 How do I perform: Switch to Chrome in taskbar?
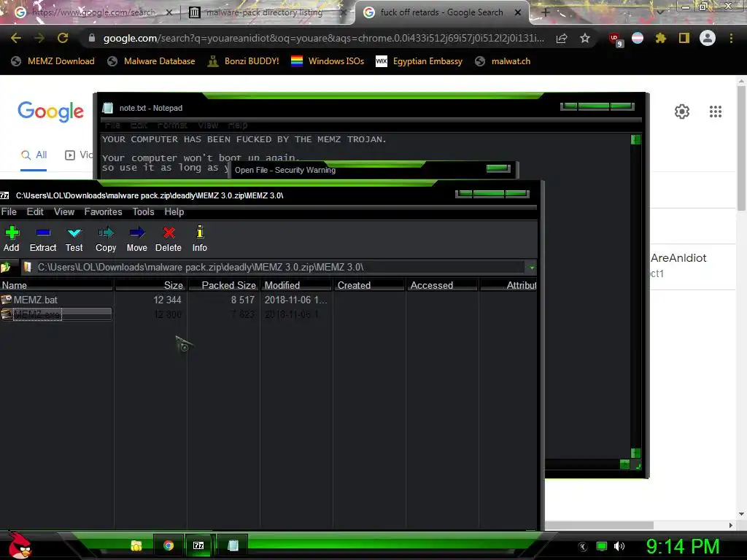169,545
